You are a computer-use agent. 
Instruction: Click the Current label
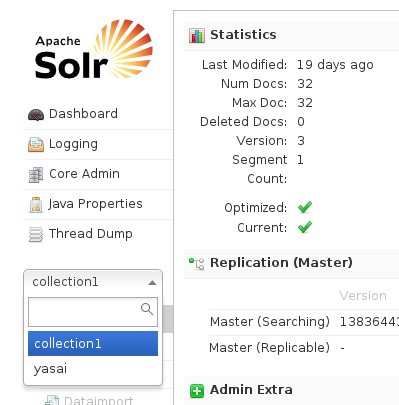pos(262,228)
